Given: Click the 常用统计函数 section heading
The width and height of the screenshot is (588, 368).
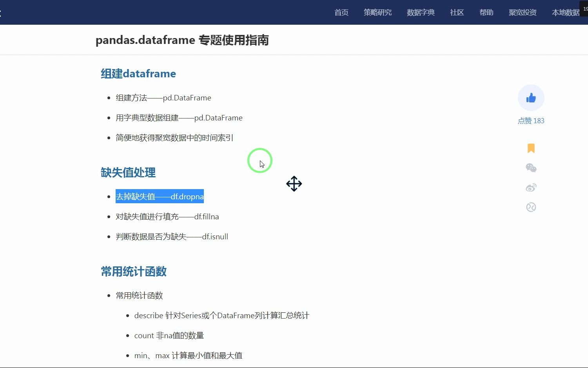Looking at the screenshot, I should pyautogui.click(x=134, y=271).
